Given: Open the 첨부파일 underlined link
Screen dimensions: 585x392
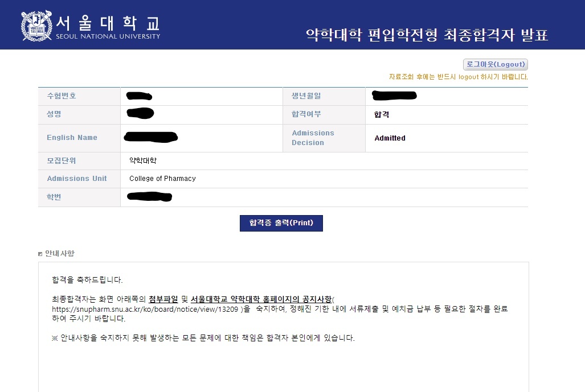Looking at the screenshot, I should [163, 299].
